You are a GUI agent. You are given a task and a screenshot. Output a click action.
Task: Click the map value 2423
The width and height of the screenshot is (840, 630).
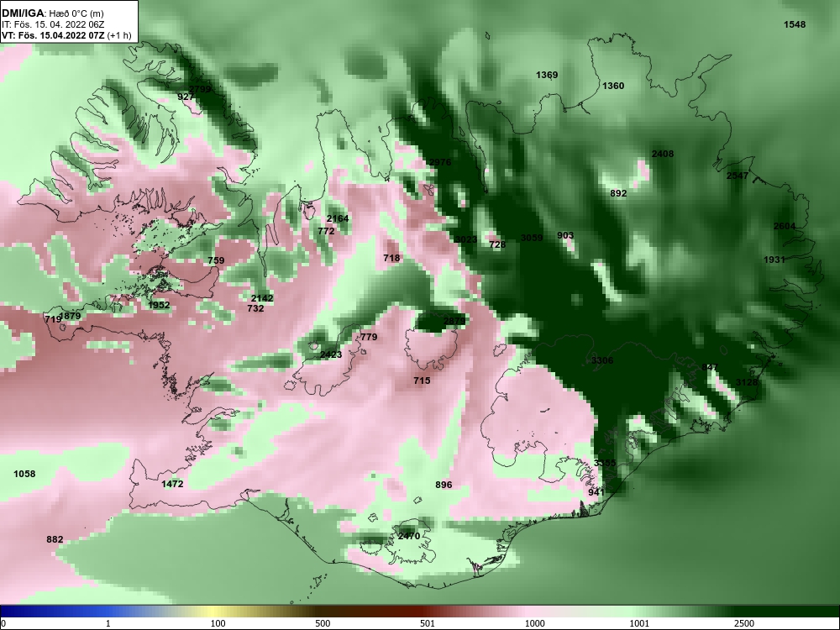[330, 354]
